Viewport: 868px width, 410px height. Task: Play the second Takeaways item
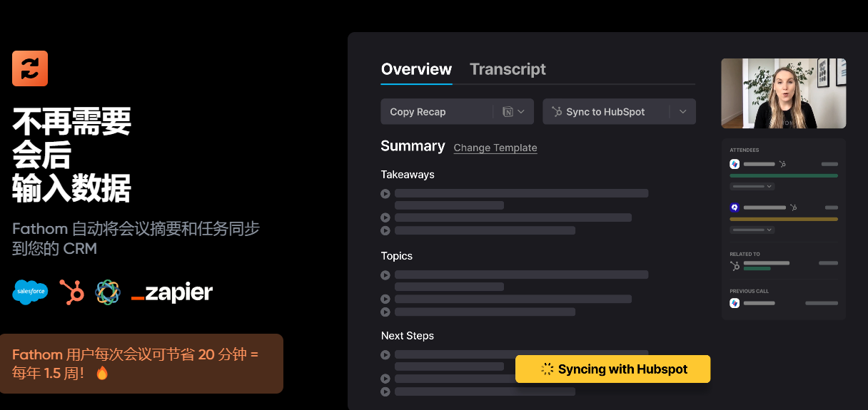385,217
